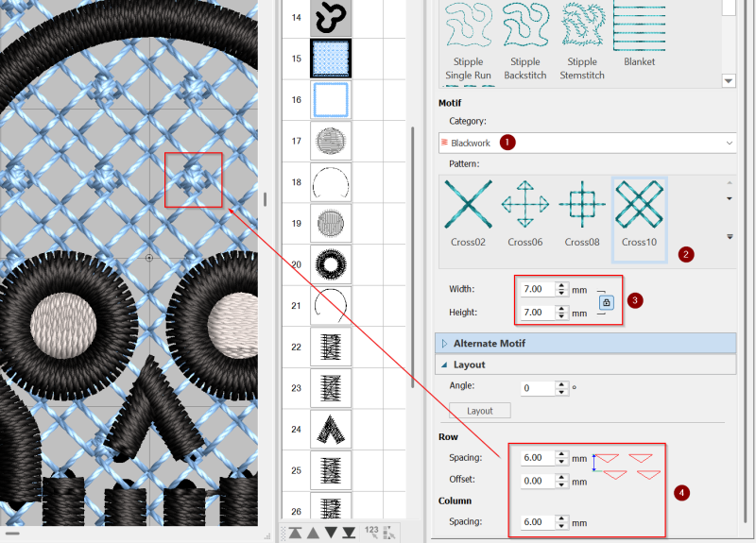
Task: Decrease motif Height with down arrow
Action: point(561,316)
